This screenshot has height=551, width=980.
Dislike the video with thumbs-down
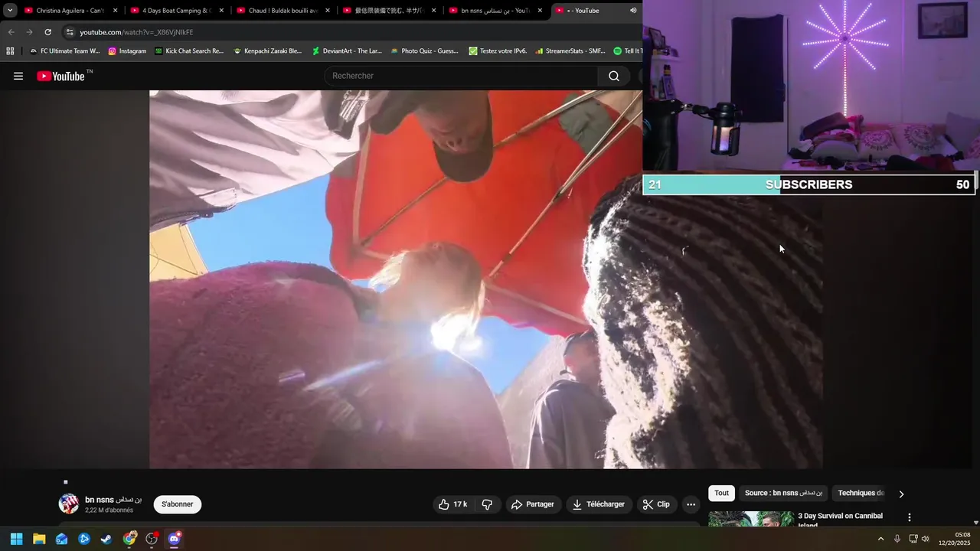[487, 504]
